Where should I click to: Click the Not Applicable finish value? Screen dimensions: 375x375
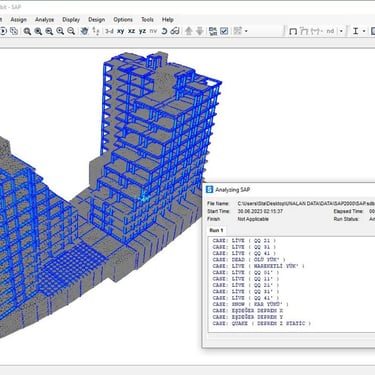point(253,219)
